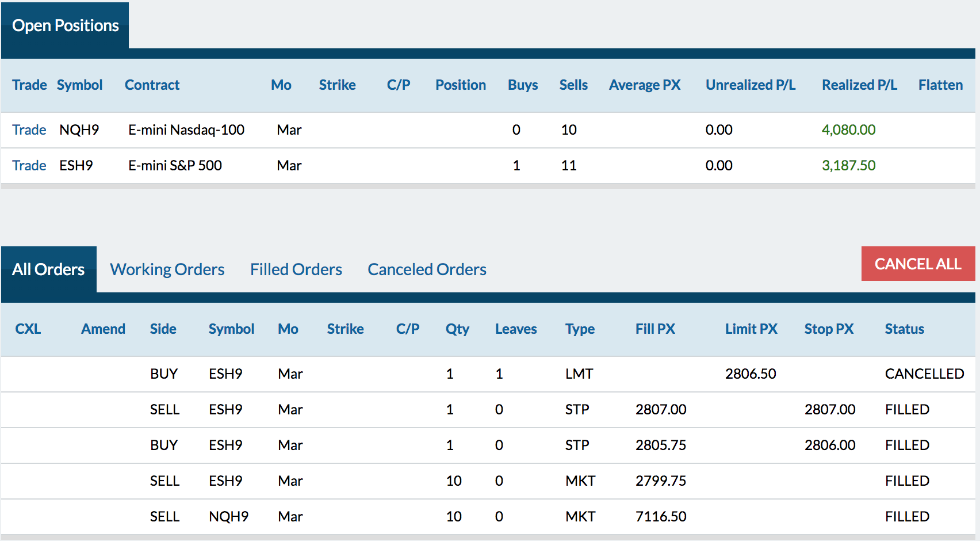This screenshot has height=541, width=980.
Task: Click the Stop PX column header
Action: click(x=829, y=329)
